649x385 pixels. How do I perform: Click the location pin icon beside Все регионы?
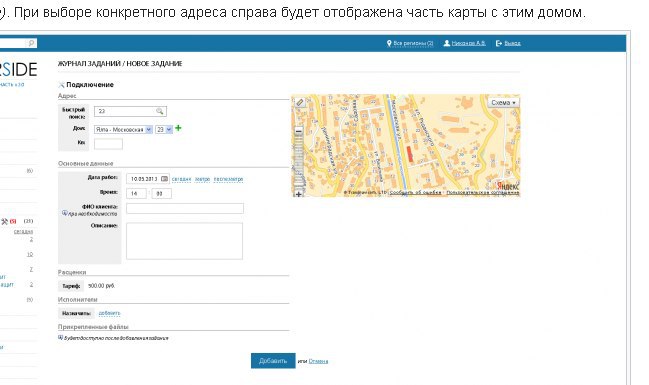pos(389,43)
